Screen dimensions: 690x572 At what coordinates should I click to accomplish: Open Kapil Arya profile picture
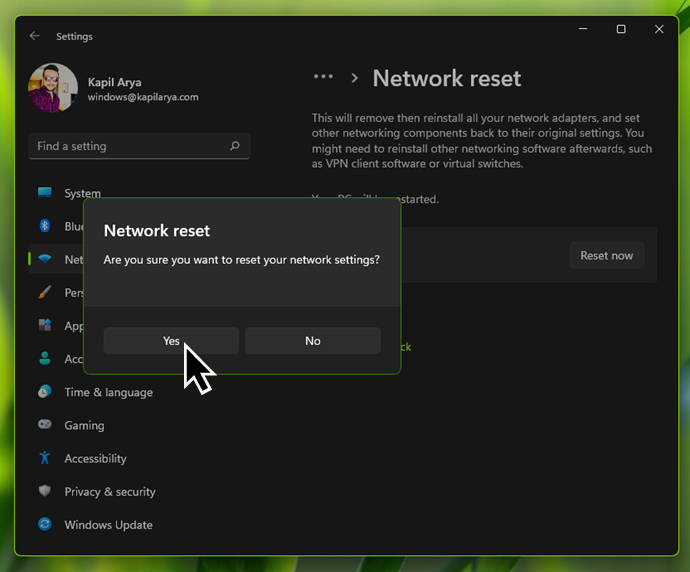pyautogui.click(x=53, y=88)
